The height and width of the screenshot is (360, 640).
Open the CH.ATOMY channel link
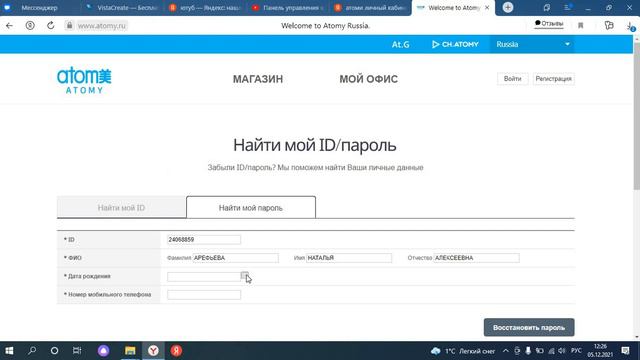pos(455,44)
